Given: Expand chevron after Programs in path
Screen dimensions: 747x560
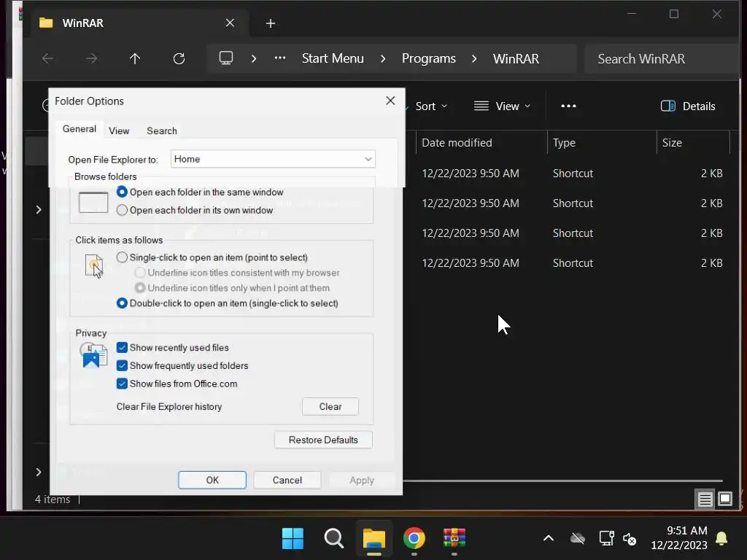Looking at the screenshot, I should [474, 58].
